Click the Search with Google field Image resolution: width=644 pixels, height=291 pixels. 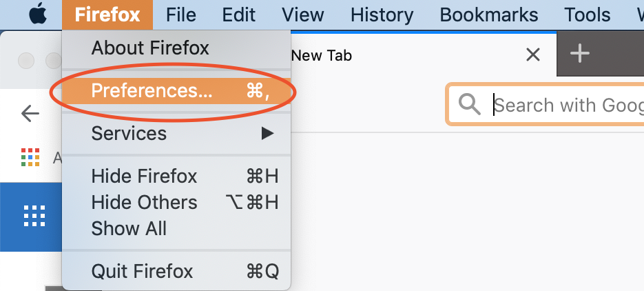click(546, 104)
